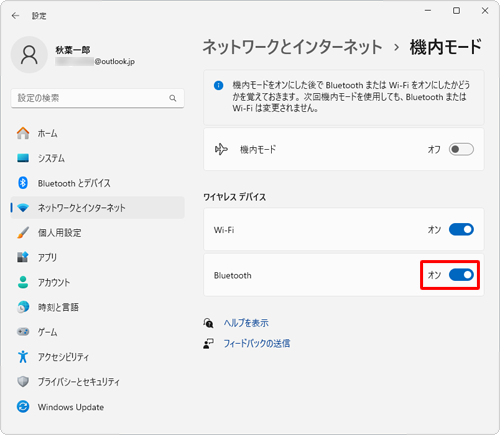The image size is (500, 435).
Task: Click the フィードバックの送信 link
Action: coord(257,343)
